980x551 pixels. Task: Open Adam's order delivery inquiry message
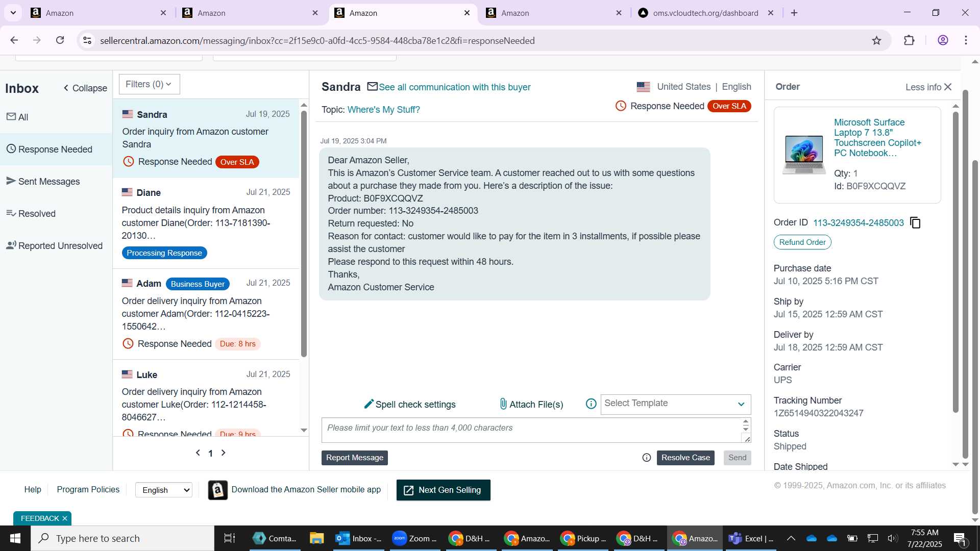tap(206, 314)
